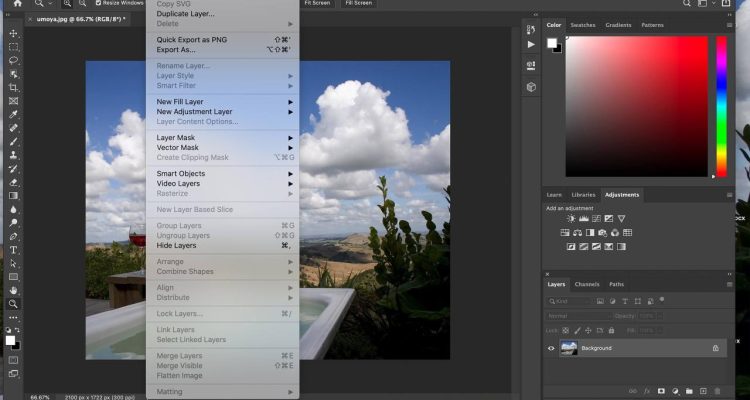Select the Pen tool

pos(13,236)
